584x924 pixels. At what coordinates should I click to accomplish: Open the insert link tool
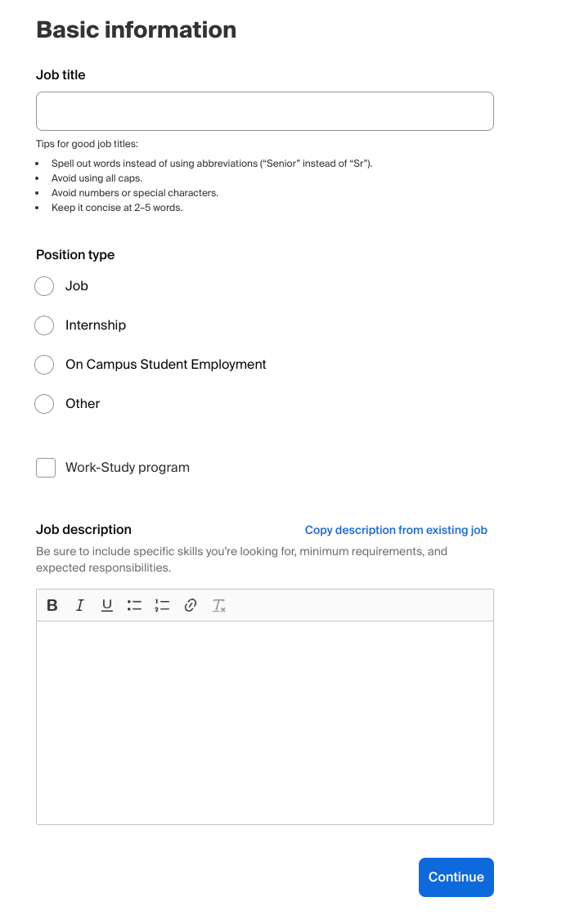[x=190, y=605]
